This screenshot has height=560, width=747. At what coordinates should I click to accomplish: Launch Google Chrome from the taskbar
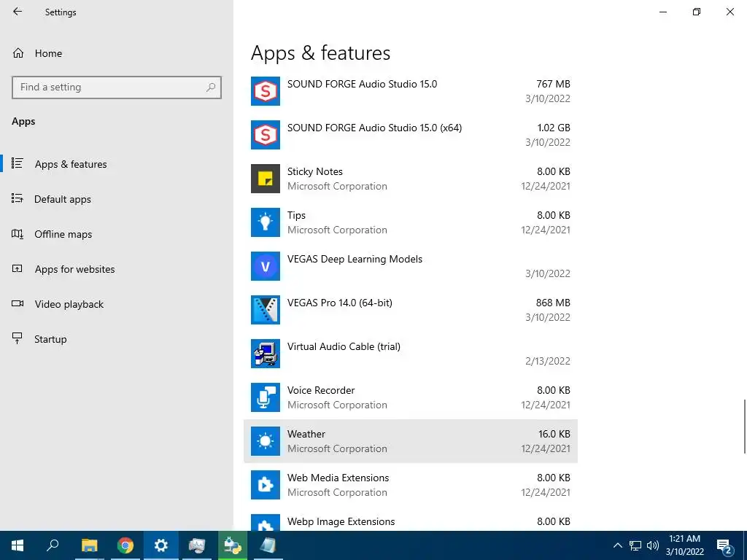pos(125,545)
